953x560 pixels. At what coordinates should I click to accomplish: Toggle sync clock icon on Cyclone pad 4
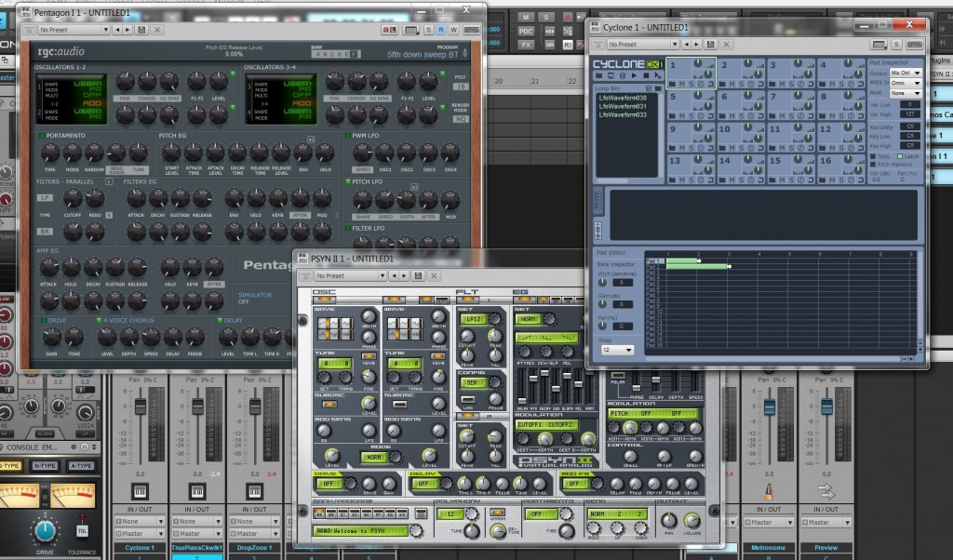851,84
